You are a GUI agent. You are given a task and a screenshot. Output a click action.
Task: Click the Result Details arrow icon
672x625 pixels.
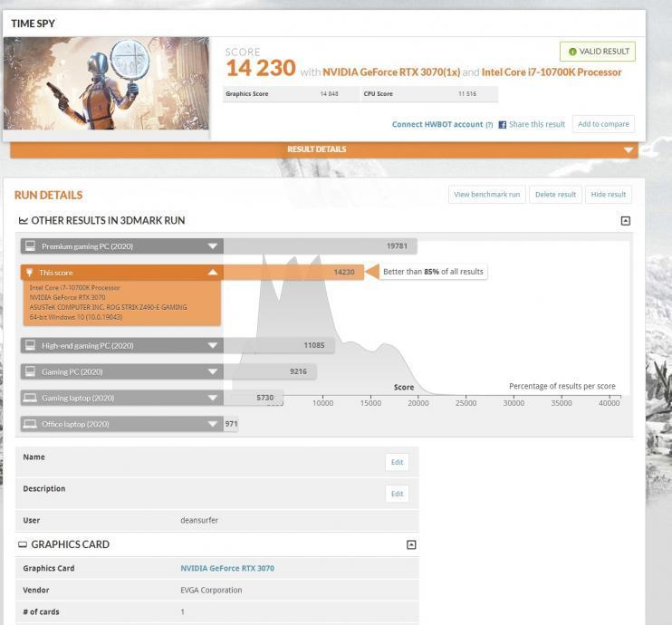tap(628, 150)
